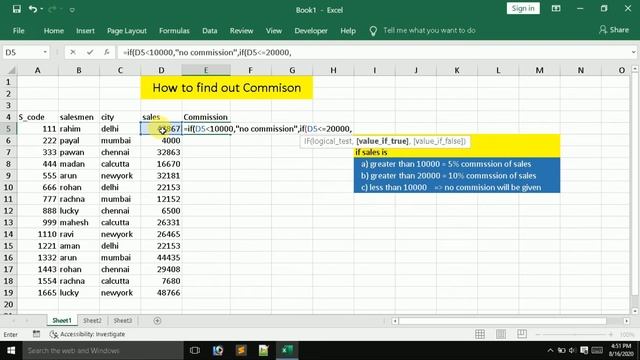Open the File tab

18,31
